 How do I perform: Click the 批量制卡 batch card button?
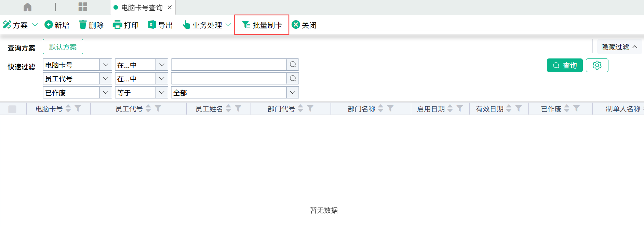[x=262, y=25]
